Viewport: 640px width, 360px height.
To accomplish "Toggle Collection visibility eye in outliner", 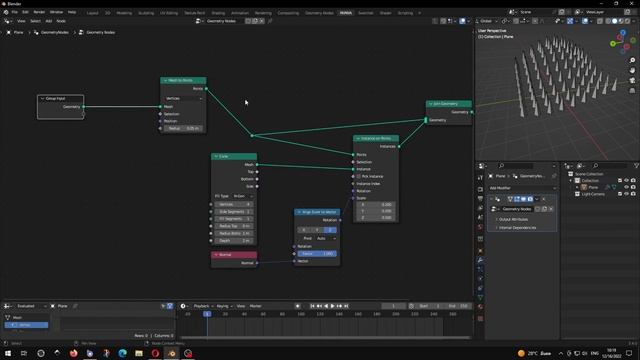I will point(627,180).
